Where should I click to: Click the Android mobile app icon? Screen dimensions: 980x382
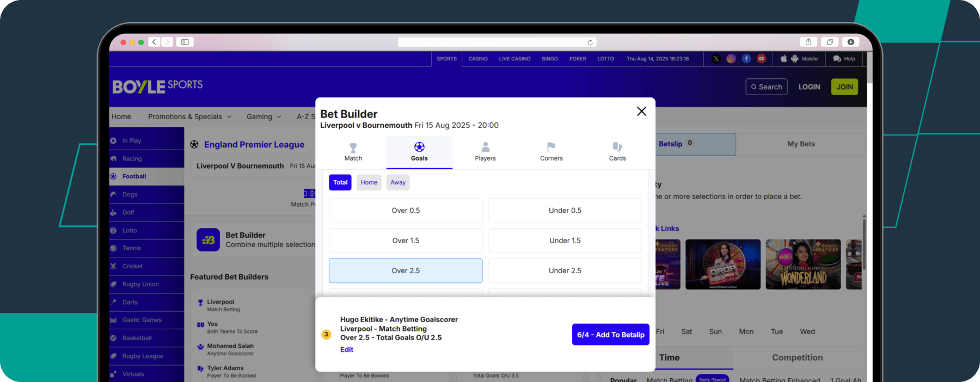(794, 59)
